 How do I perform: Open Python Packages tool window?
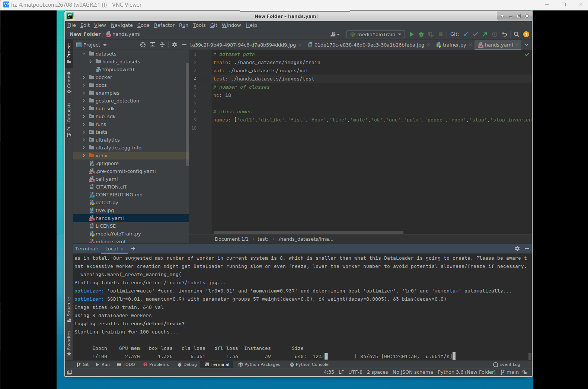point(259,364)
